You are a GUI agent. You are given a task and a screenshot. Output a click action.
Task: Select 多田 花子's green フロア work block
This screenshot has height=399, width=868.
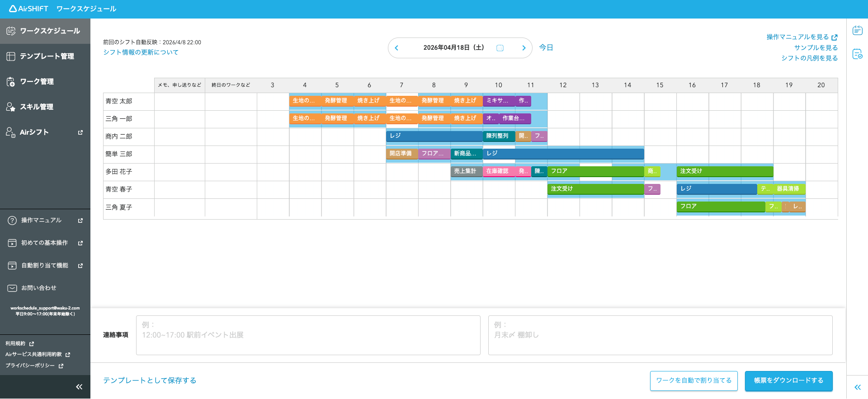click(x=596, y=171)
